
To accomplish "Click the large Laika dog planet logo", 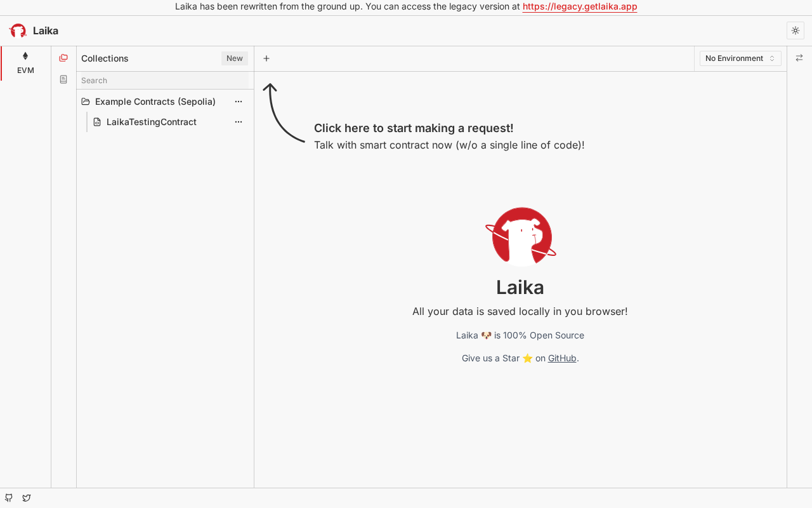I will point(521,236).
